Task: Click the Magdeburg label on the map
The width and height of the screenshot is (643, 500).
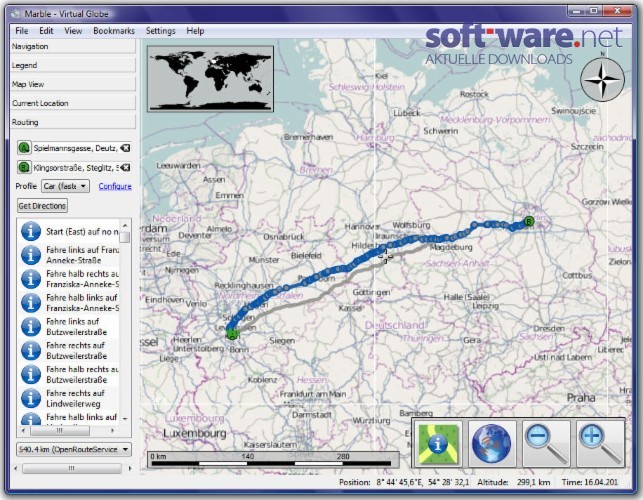Action: [451, 247]
